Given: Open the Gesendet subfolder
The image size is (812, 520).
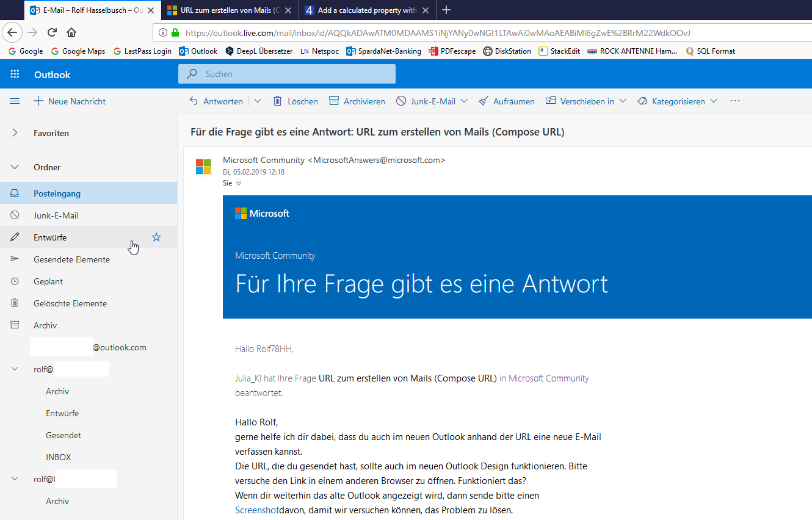Looking at the screenshot, I should click(x=89, y=435).
